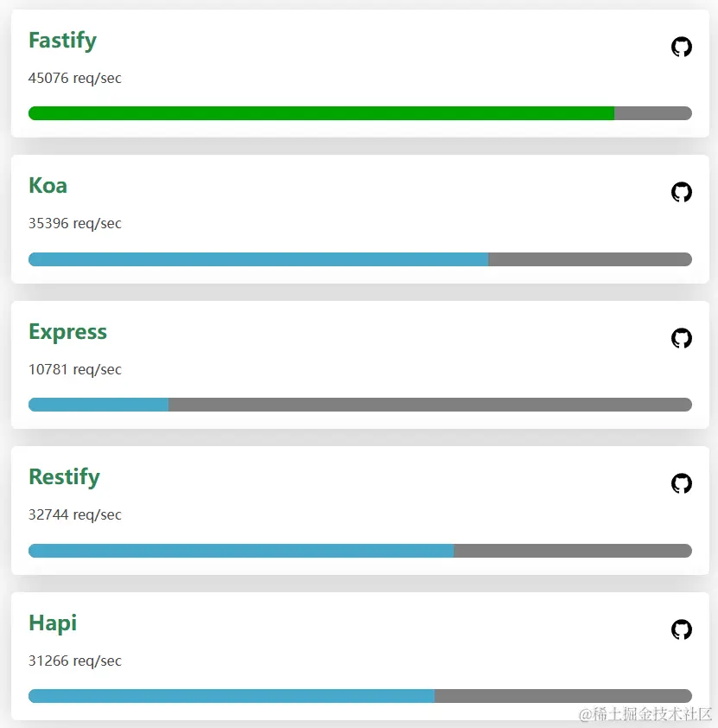Open the Restify GitHub icon link
The image size is (718, 728).
tap(682, 483)
